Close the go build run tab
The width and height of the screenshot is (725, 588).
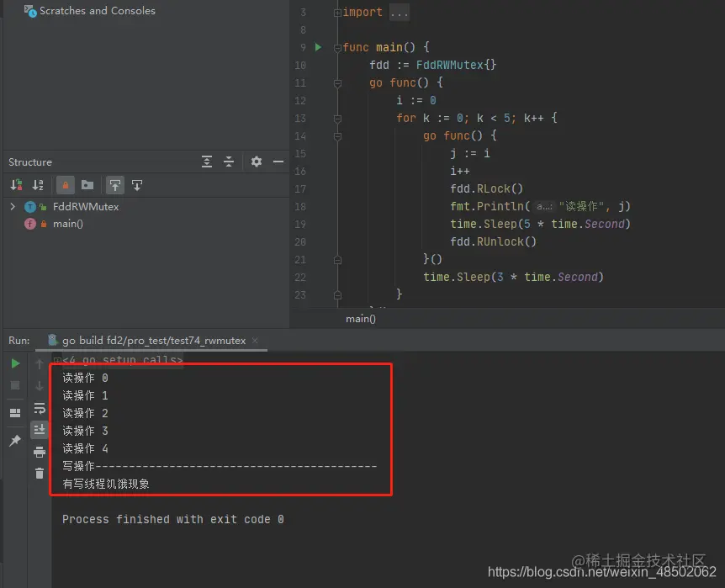255,341
